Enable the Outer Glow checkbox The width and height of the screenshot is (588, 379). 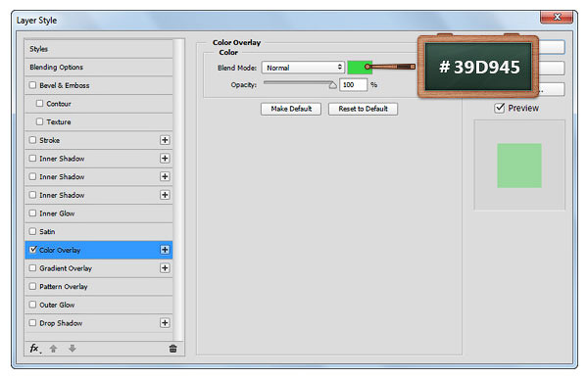click(x=32, y=305)
